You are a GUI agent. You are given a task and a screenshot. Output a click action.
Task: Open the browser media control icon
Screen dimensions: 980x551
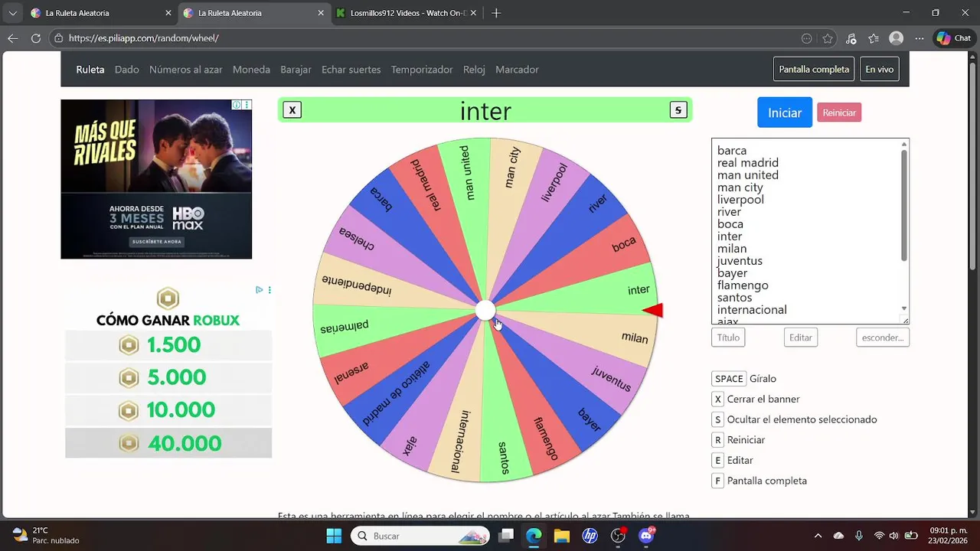(x=851, y=38)
